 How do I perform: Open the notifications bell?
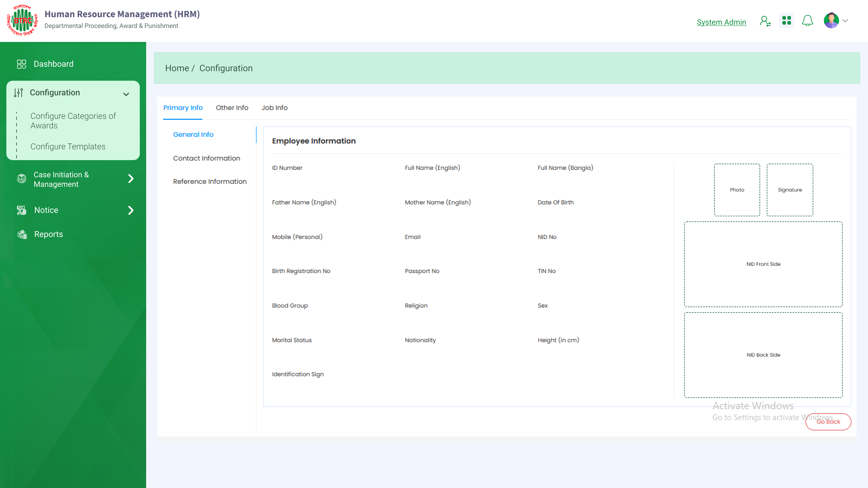coord(807,21)
